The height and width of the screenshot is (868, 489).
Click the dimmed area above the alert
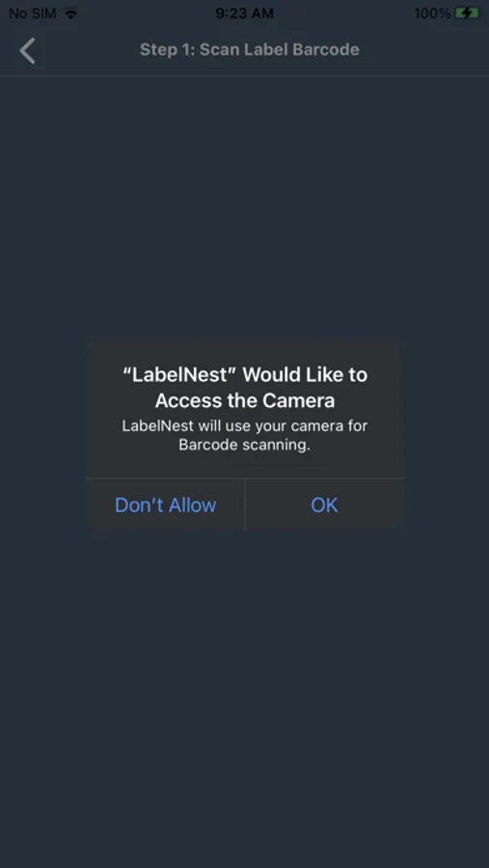click(244, 207)
